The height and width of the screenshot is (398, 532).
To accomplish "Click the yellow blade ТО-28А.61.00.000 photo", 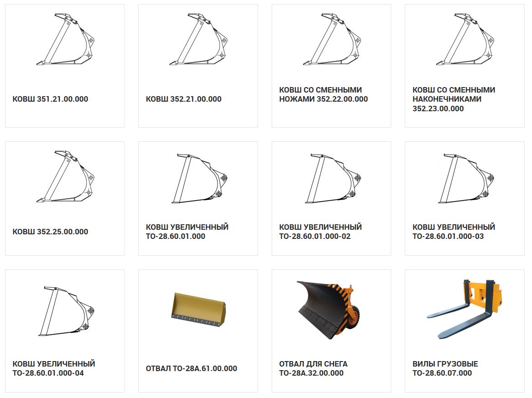I will pyautogui.click(x=198, y=310).
